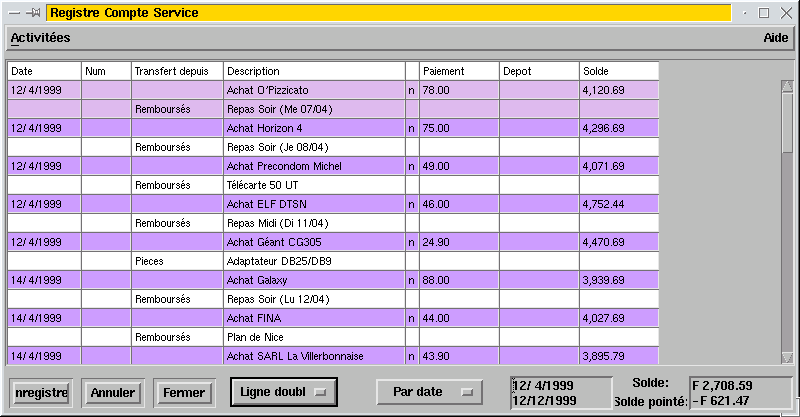The image size is (800, 417).
Task: Click the Annuler button
Action: [x=112, y=393]
